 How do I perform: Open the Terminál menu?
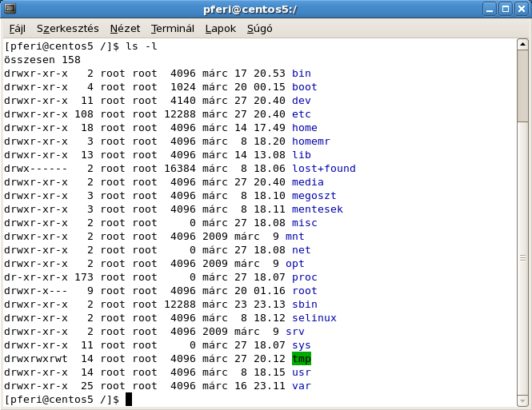(172, 29)
